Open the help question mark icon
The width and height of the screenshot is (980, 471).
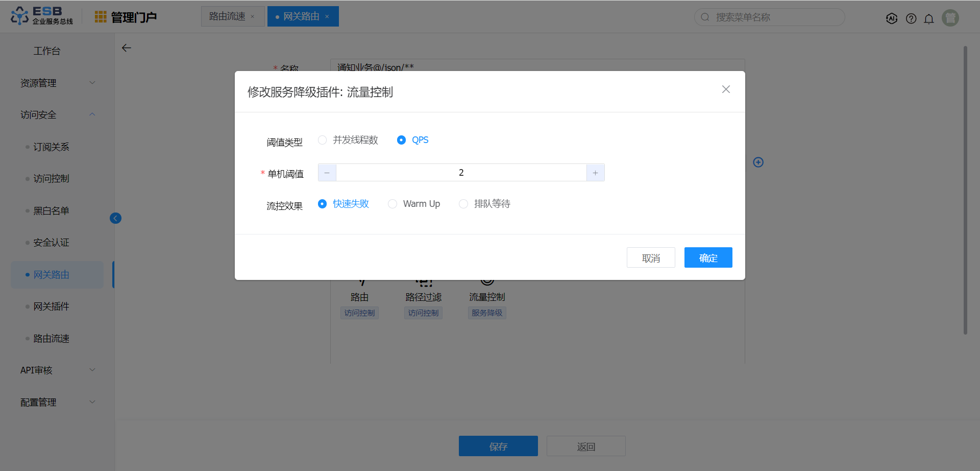pos(911,18)
